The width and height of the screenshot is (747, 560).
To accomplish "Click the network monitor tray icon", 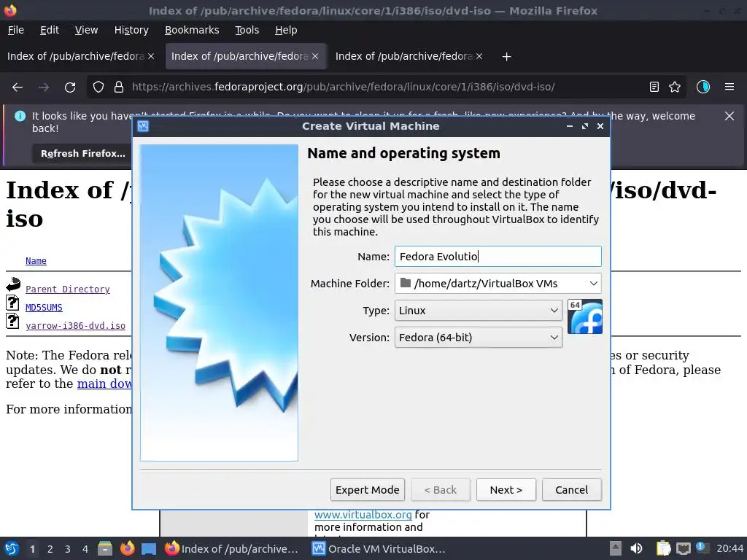I will (x=683, y=548).
